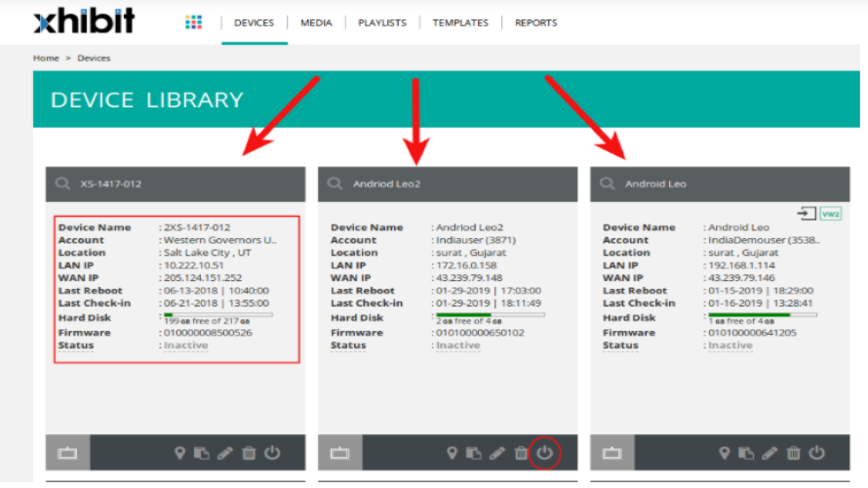Click the pencil edit icon on Android Leo card
The height and width of the screenshot is (488, 868).
click(x=770, y=453)
